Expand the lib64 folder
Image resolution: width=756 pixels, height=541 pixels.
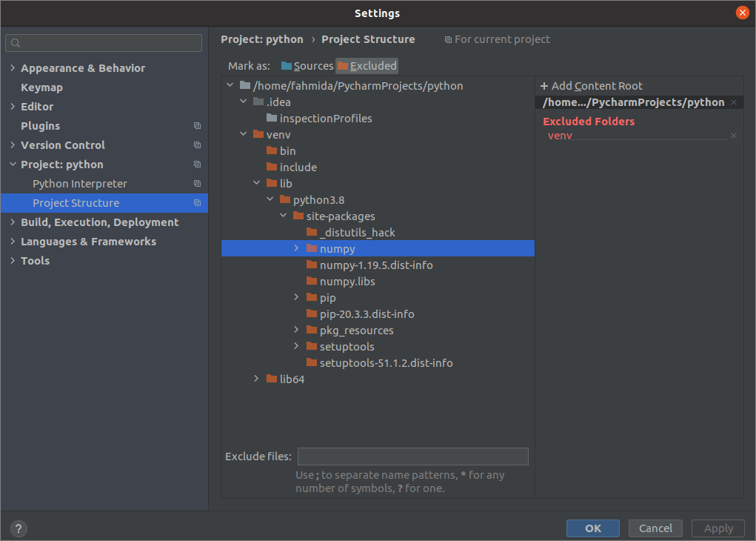(256, 379)
